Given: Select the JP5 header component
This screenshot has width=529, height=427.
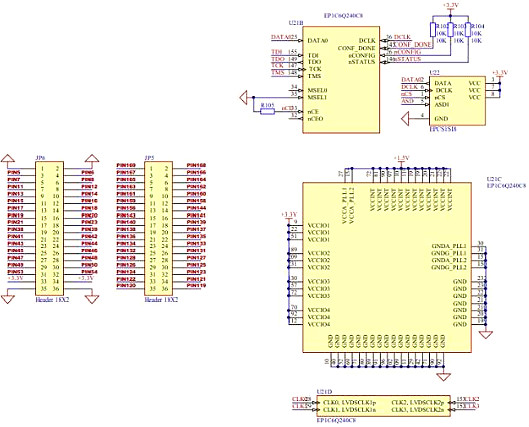Looking at the screenshot, I should pos(159,228).
